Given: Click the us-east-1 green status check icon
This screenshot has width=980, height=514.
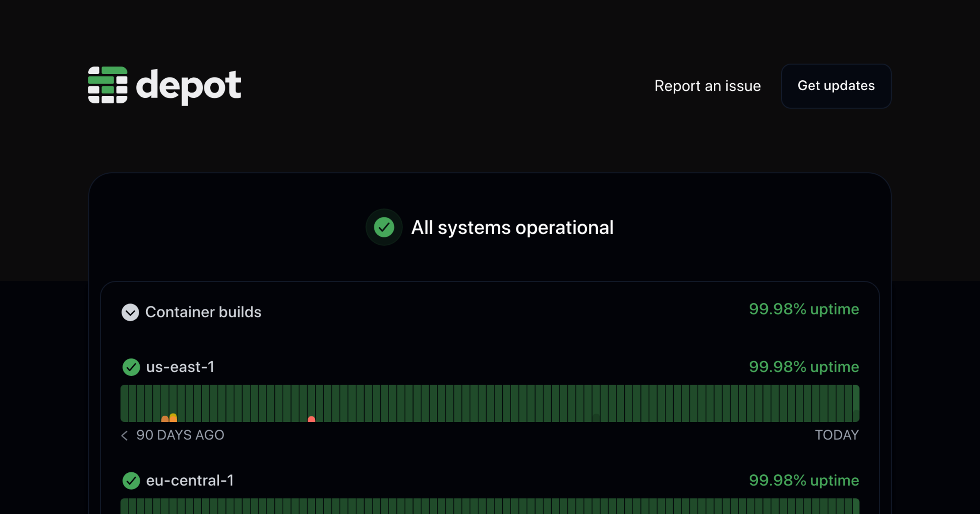Looking at the screenshot, I should coord(131,367).
